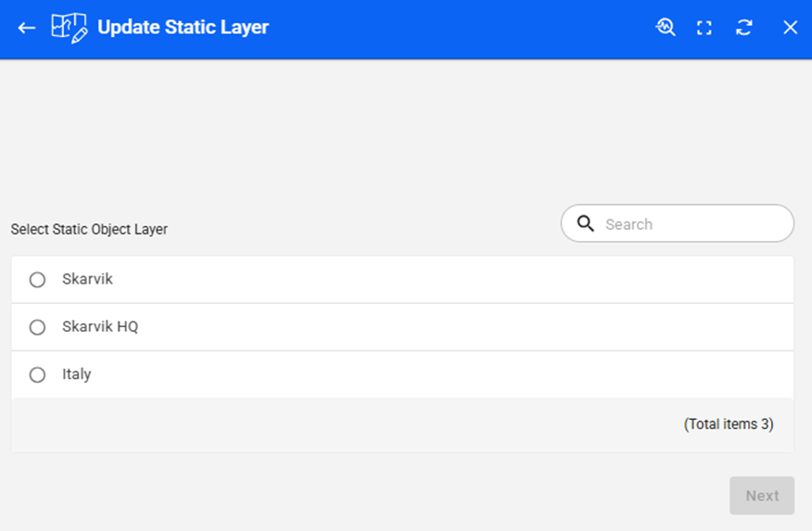Toggle fullscreen using the brackets icon
Image resolution: width=812 pixels, height=531 pixels.
point(704,28)
